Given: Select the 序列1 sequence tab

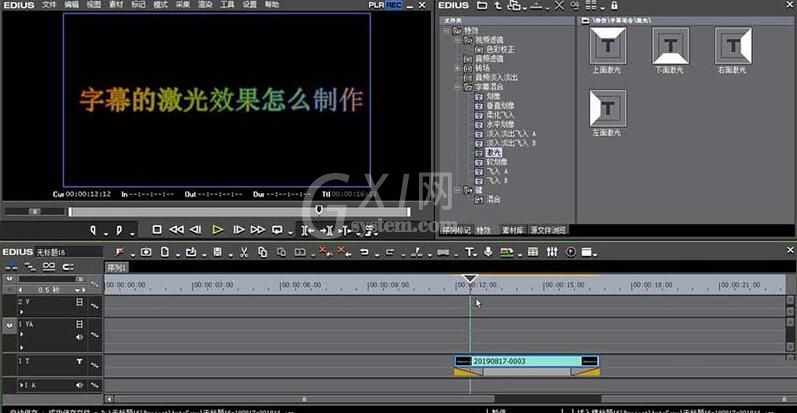Looking at the screenshot, I should click(x=117, y=267).
